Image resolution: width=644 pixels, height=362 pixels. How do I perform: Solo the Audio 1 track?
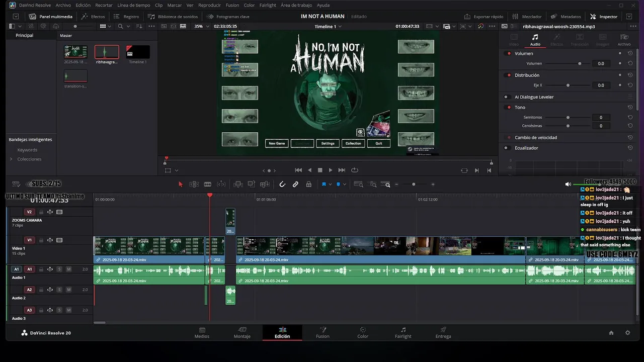click(59, 269)
